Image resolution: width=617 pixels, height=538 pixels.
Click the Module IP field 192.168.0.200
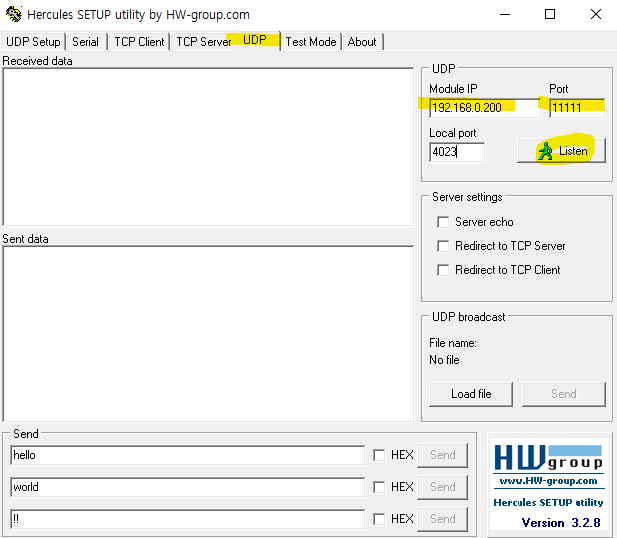pos(485,107)
